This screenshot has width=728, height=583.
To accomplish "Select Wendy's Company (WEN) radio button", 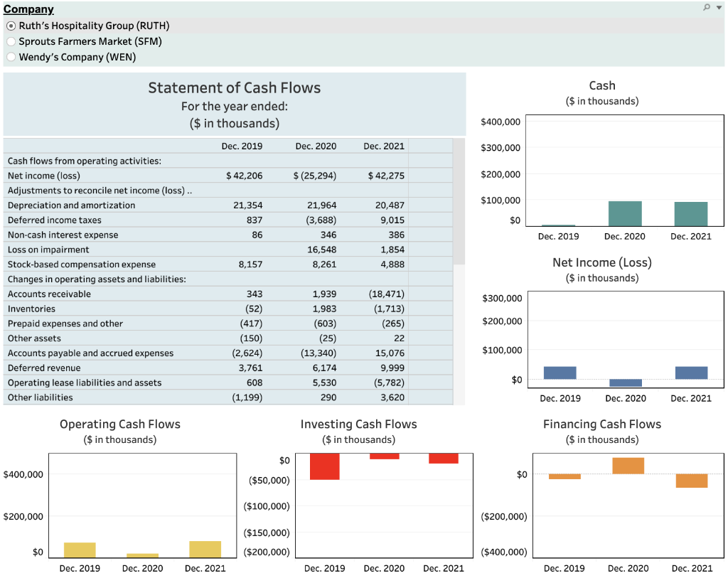I will (x=11, y=57).
